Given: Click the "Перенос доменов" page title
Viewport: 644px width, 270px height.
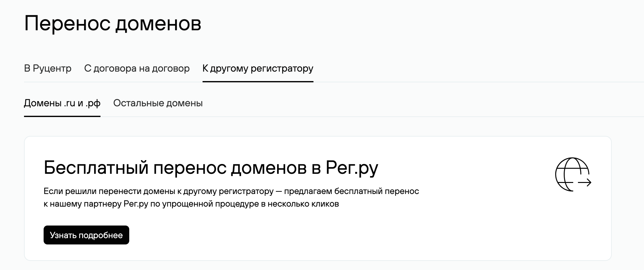Looking at the screenshot, I should pyautogui.click(x=112, y=23).
